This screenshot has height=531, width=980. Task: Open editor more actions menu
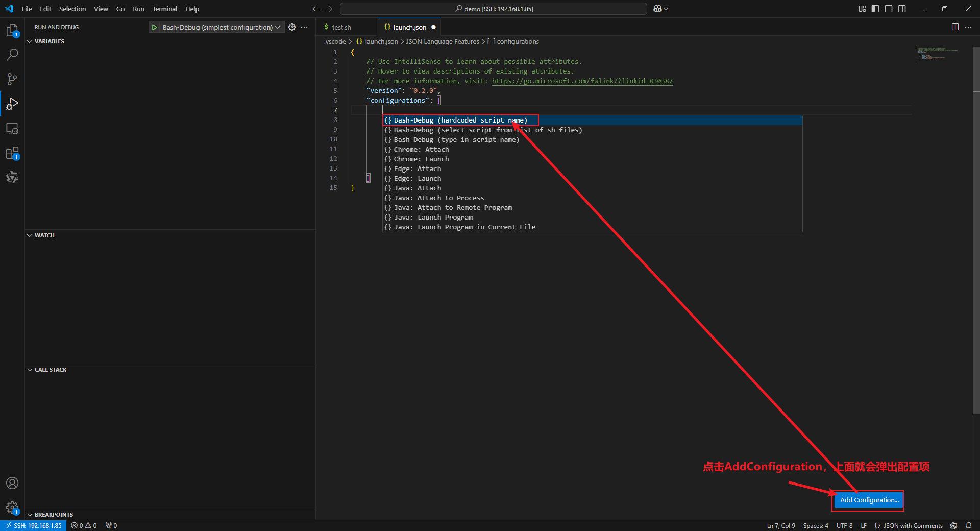coord(968,27)
